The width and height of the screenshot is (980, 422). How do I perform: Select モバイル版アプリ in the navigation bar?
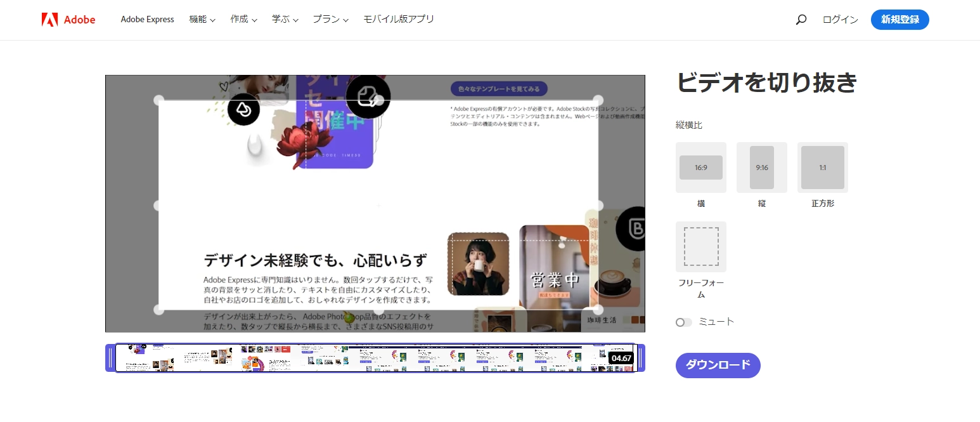(x=398, y=19)
